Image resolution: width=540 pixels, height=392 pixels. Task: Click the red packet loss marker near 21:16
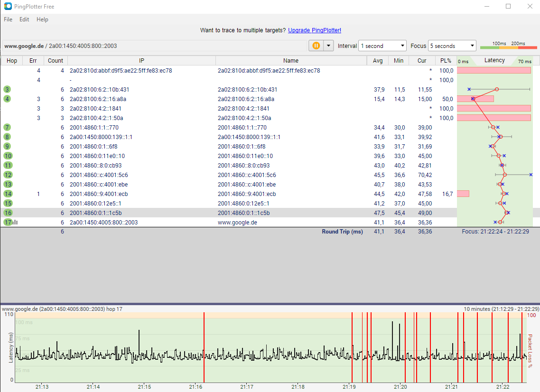(x=204, y=347)
